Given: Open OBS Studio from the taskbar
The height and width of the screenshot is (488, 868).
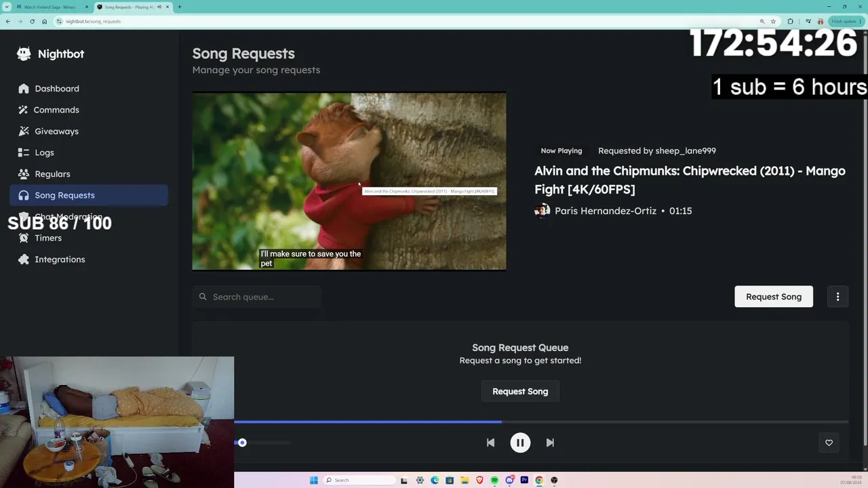Looking at the screenshot, I should [x=554, y=480].
